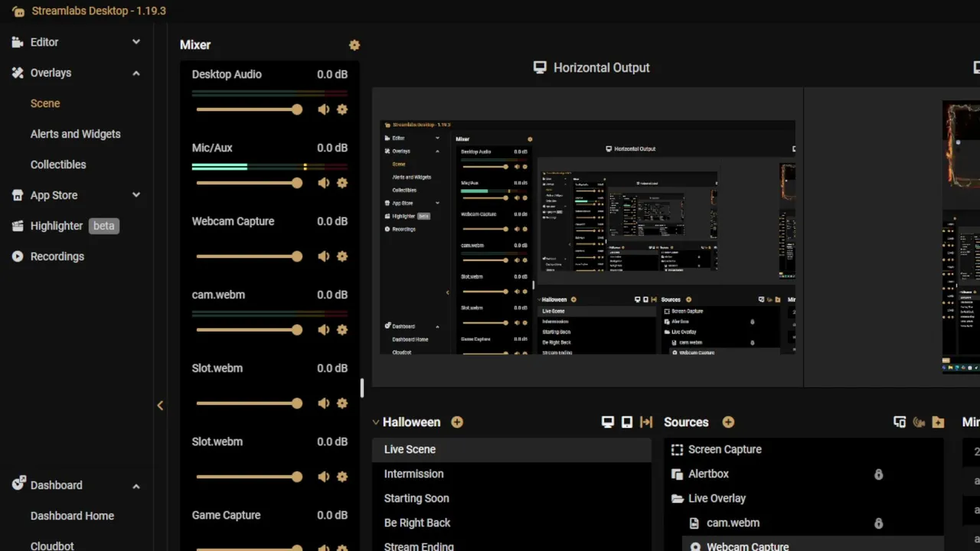Select the Alertbox source
The height and width of the screenshot is (551, 980).
(804, 474)
